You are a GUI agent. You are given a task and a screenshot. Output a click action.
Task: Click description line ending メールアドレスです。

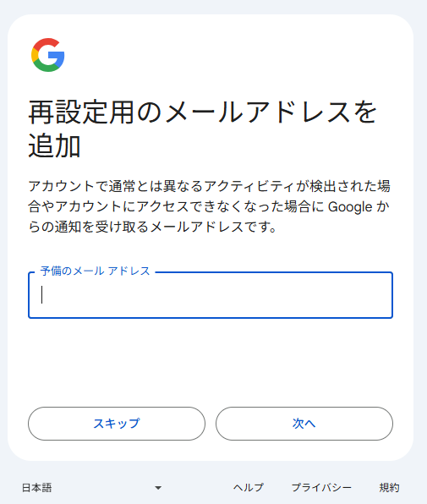[152, 227]
